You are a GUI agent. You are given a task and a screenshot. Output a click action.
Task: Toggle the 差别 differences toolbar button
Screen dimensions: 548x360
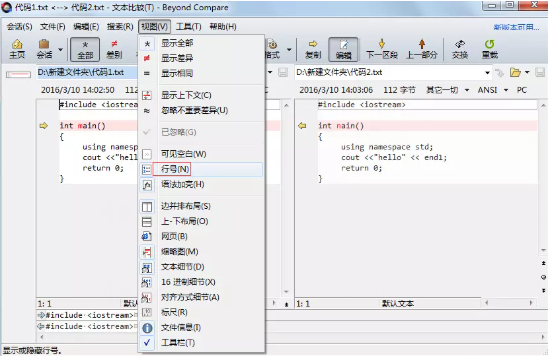[x=114, y=49]
